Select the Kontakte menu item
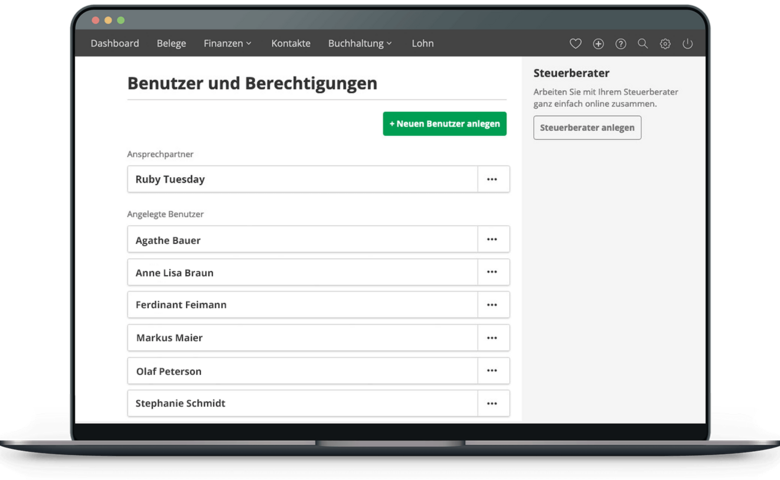780x480 pixels. pos(290,44)
